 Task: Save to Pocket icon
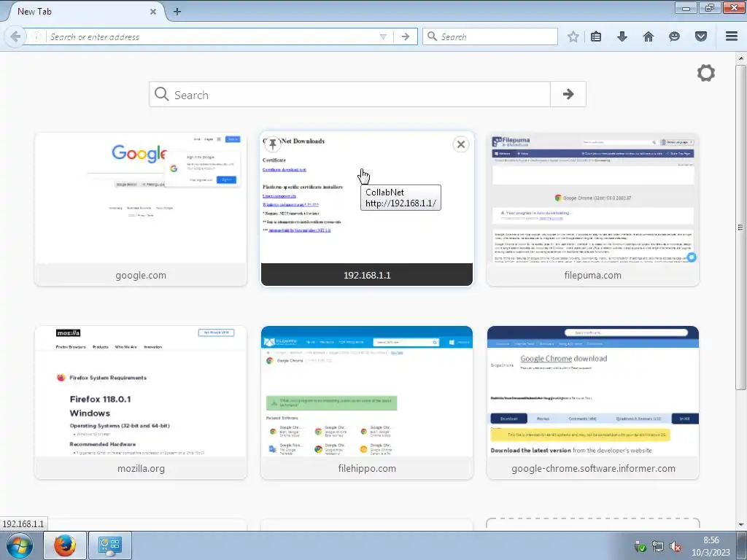click(x=701, y=36)
